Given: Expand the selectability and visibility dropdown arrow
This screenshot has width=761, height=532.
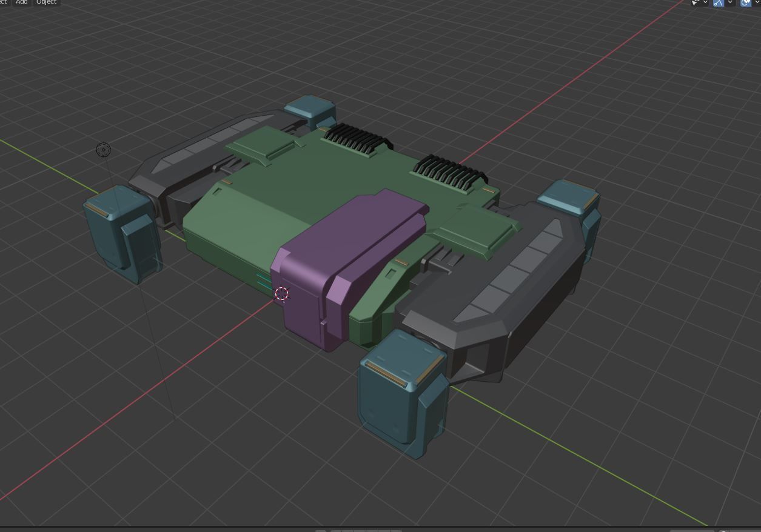Looking at the screenshot, I should pos(705,3).
